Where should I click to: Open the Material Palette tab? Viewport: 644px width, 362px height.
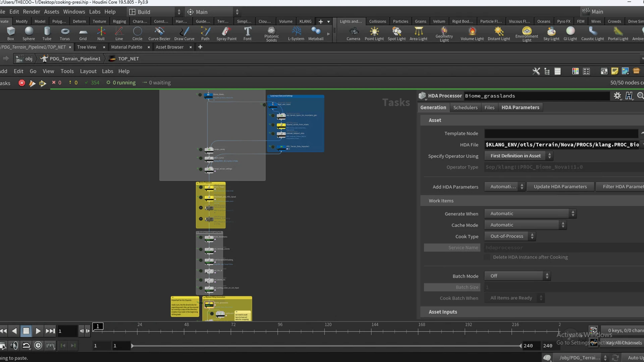[126, 47]
